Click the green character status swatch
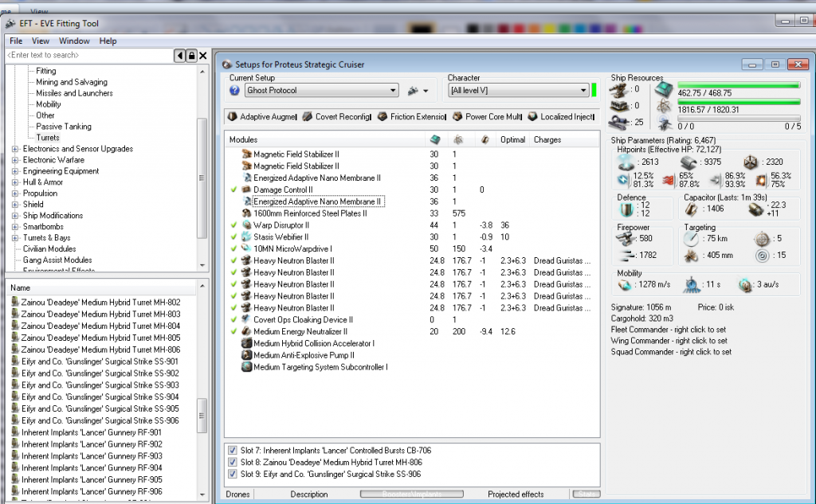 594,90
